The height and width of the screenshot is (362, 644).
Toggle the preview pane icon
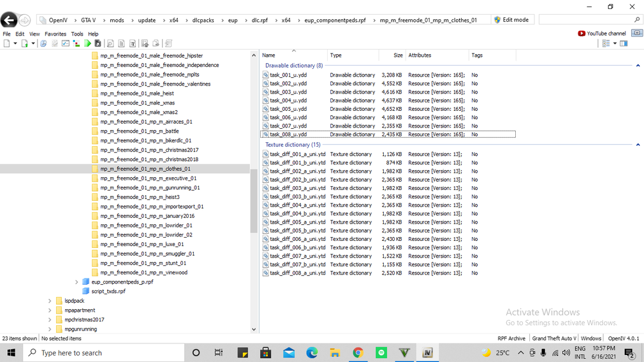pyautogui.click(x=623, y=44)
